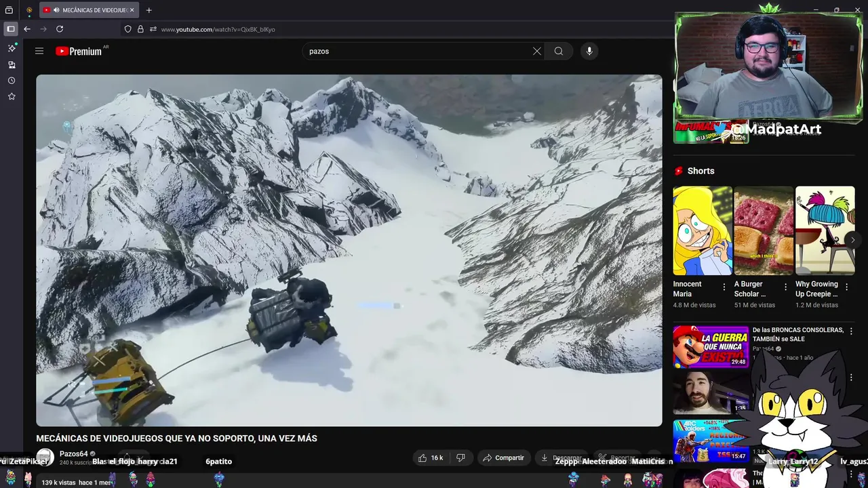Open LA GUERRA QUE NUNCA EXISTIÓ thumbnail
The image size is (868, 488).
tap(711, 347)
